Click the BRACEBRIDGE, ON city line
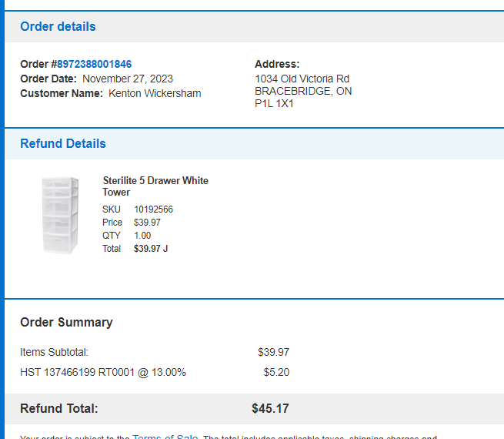Viewport: 504px width, 439px height. 303,92
